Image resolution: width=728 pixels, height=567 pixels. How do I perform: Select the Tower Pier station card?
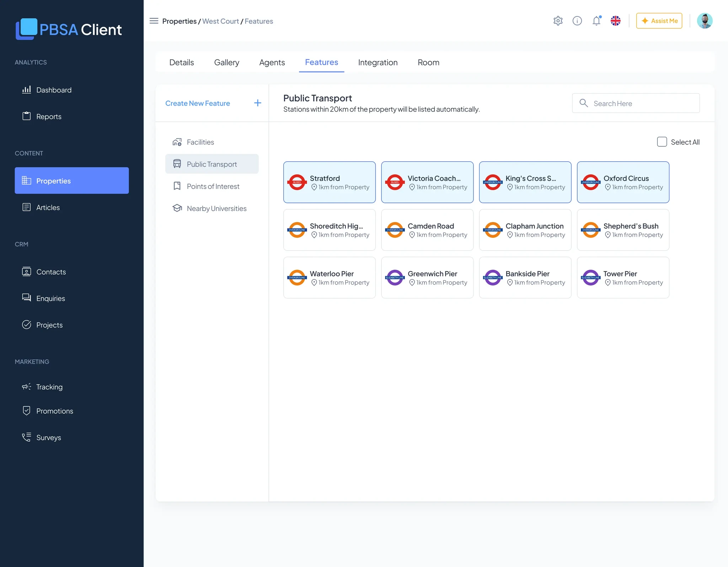623,277
